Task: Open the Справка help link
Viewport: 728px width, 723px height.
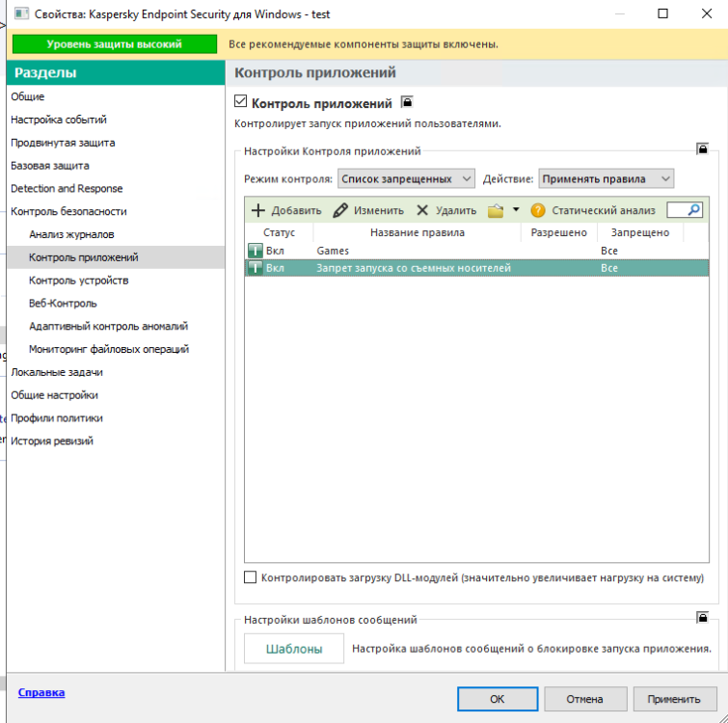Action: tap(41, 692)
